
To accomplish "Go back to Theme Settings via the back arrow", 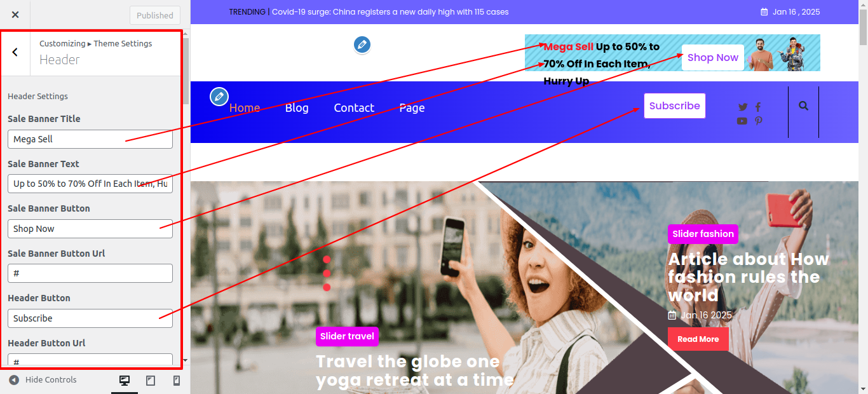I will 15,52.
